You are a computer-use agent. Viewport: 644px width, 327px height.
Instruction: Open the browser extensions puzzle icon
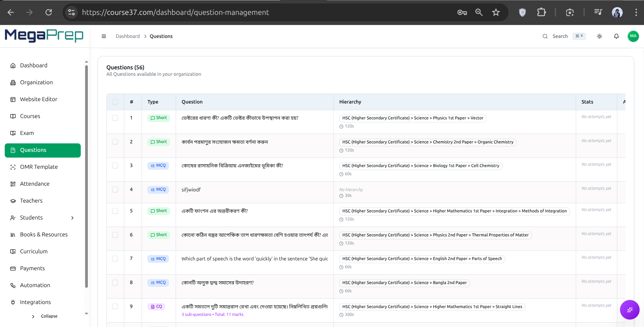(541, 13)
